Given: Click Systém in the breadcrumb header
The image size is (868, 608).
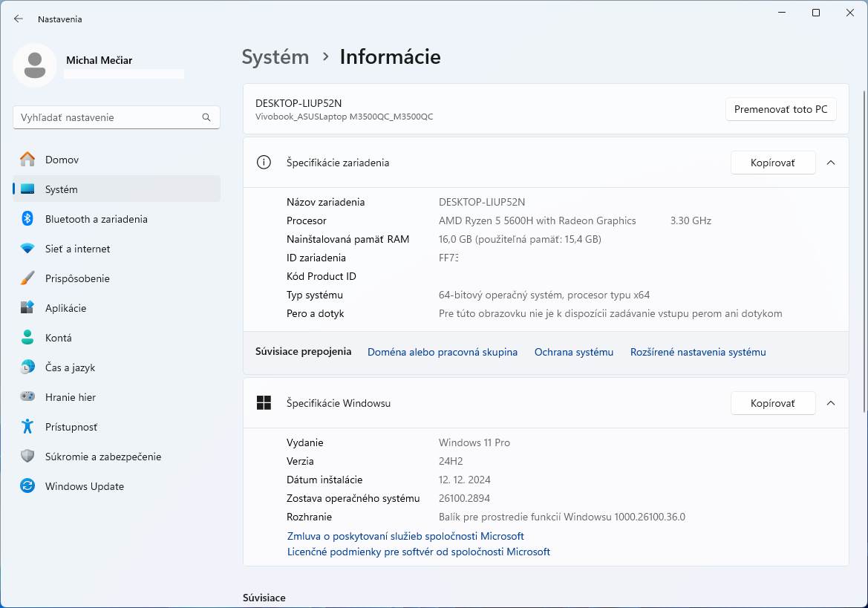Looking at the screenshot, I should coord(275,57).
